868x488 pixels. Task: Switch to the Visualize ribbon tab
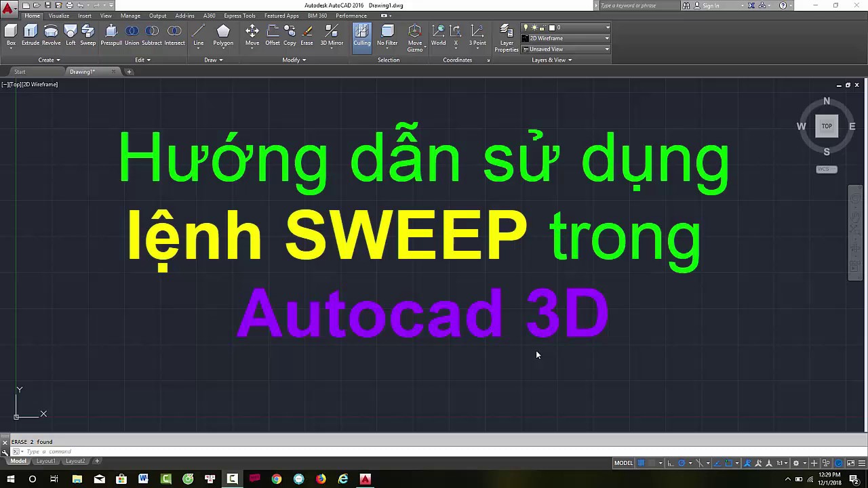tap(59, 16)
